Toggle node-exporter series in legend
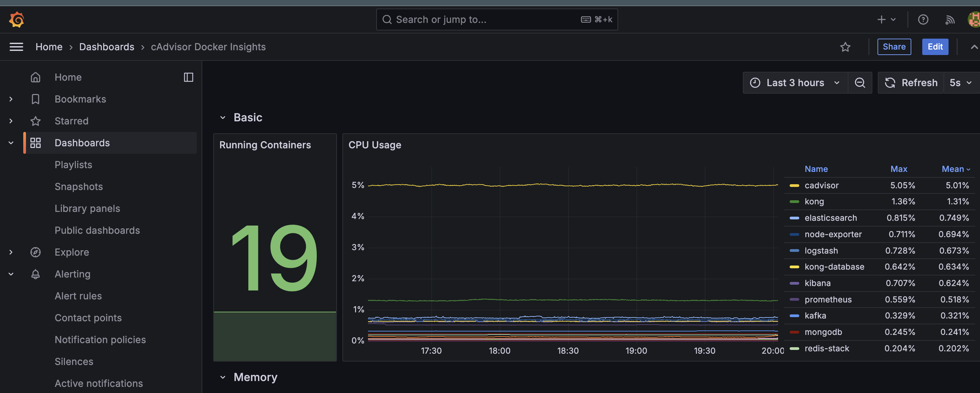 [x=833, y=234]
